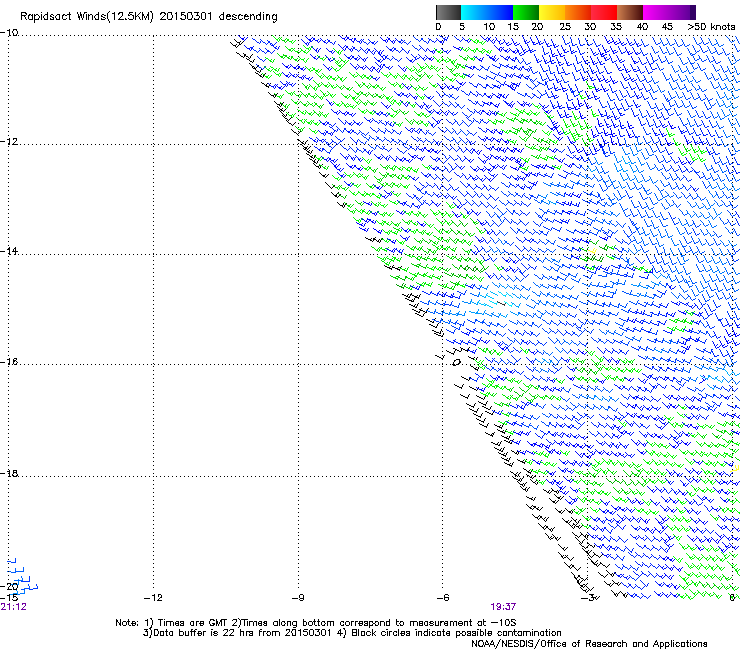This screenshot has width=740, height=650.
Task: Click the magenta 40-45 knots legend swatch
Action: [x=656, y=12]
